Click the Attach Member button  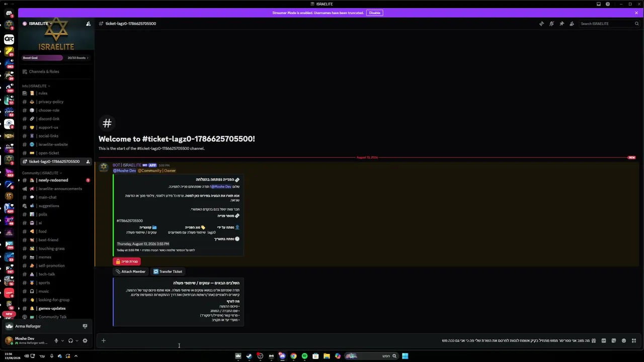click(x=130, y=271)
